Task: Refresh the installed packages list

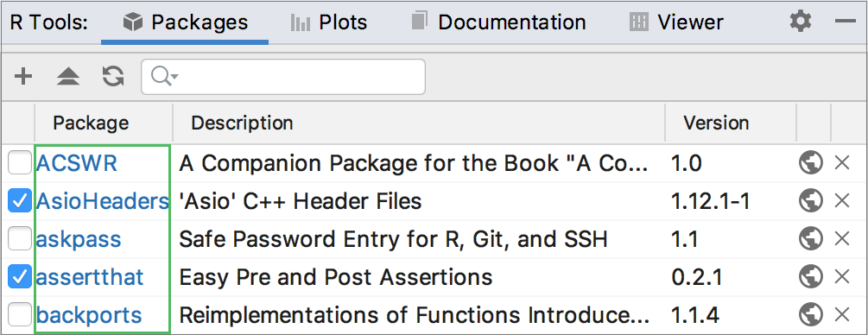Action: [113, 77]
